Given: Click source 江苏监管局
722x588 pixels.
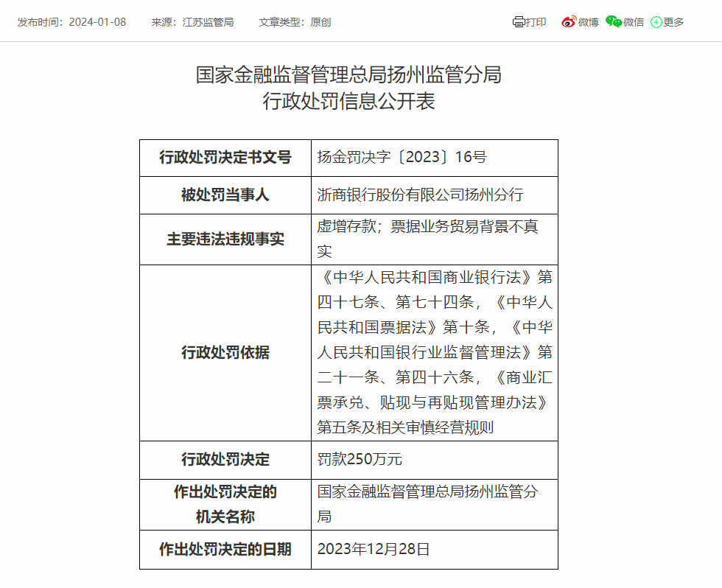Looking at the screenshot, I should 208,22.
